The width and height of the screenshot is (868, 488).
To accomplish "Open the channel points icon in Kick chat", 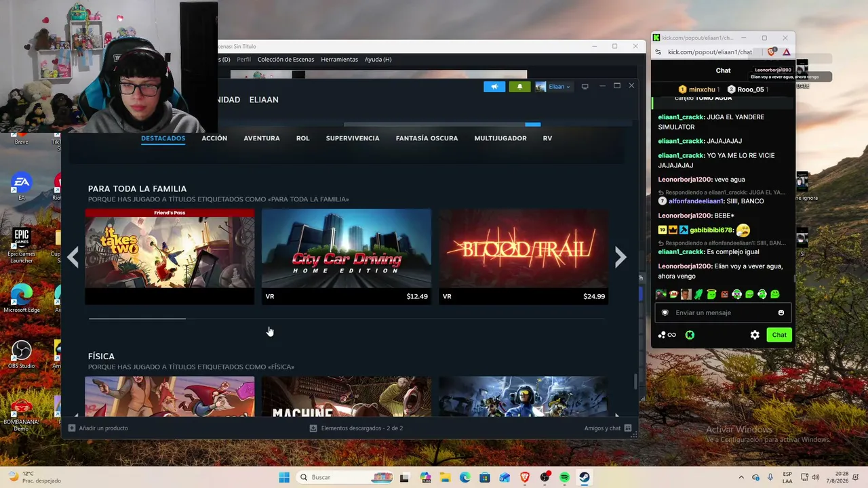I will point(667,335).
